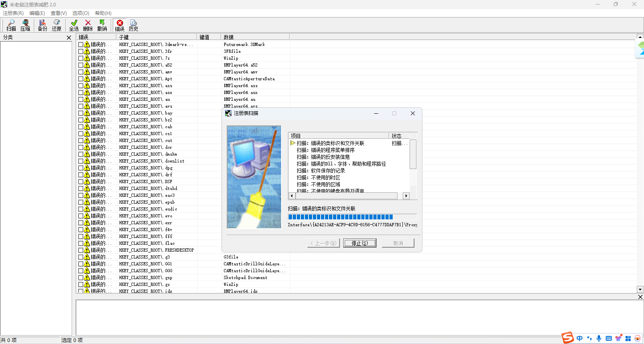Click the vertical scrollbar thumb in the scan item list
The height and width of the screenshot is (344, 644).
pos(413,154)
